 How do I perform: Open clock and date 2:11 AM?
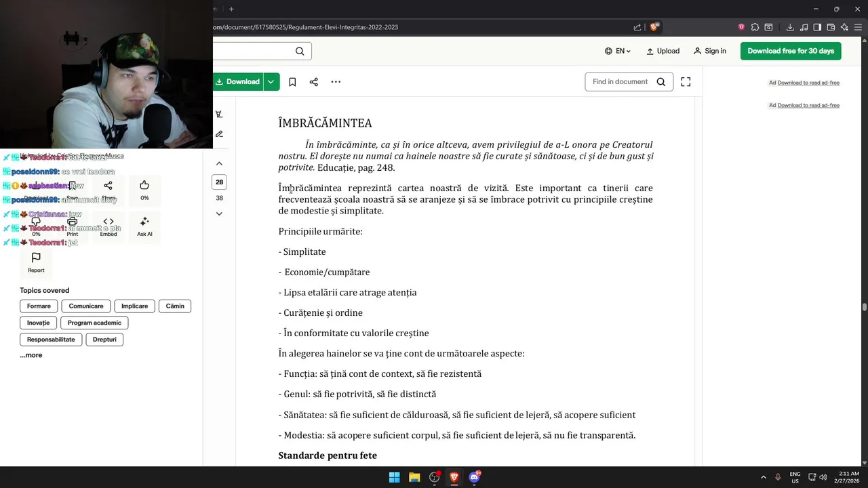tap(848, 477)
